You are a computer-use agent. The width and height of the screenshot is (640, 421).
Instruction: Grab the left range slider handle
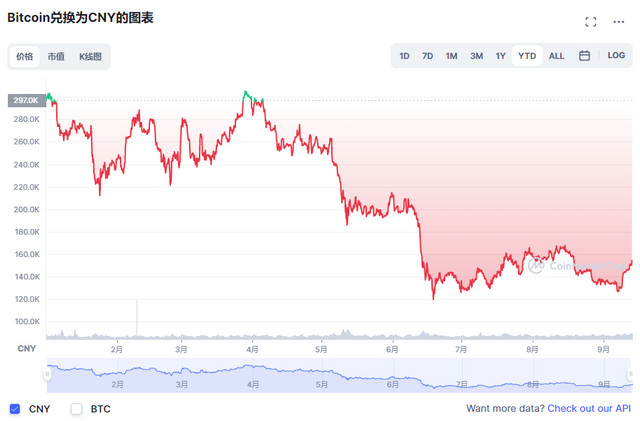pos(47,374)
